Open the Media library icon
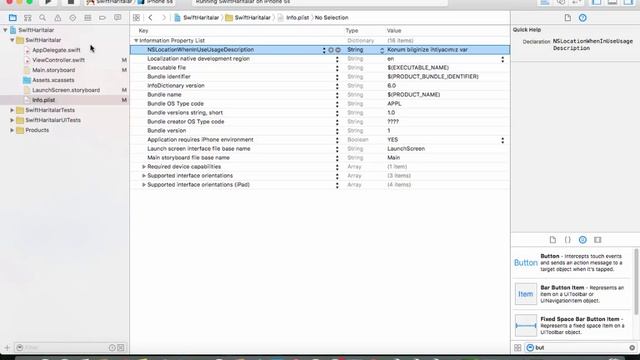 [x=598, y=240]
